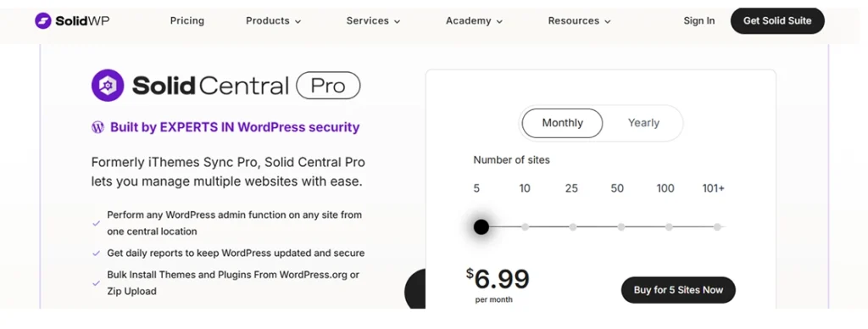
Task: Click the black slider handle at 5 sites
Action: (481, 226)
